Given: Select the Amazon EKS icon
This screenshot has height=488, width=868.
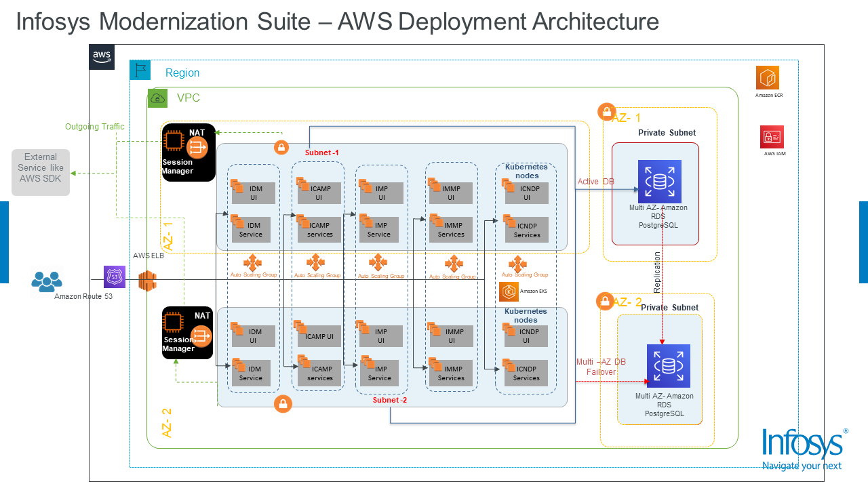Looking at the screenshot, I should click(x=509, y=291).
